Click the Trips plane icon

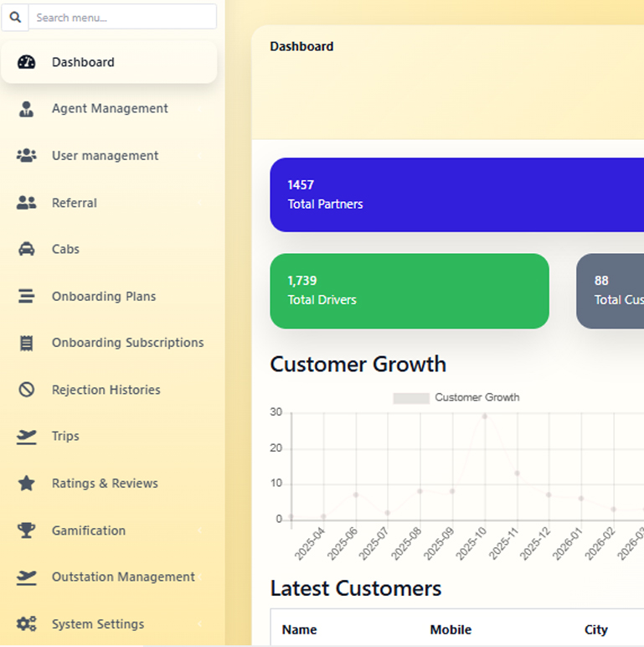27,436
